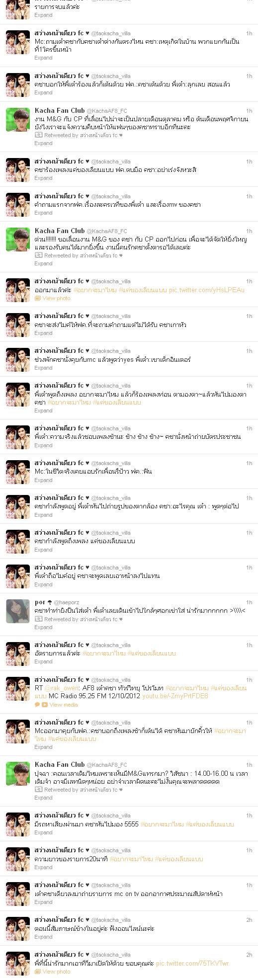
Task: Click the media play icon beside View media
Action: pos(44,705)
